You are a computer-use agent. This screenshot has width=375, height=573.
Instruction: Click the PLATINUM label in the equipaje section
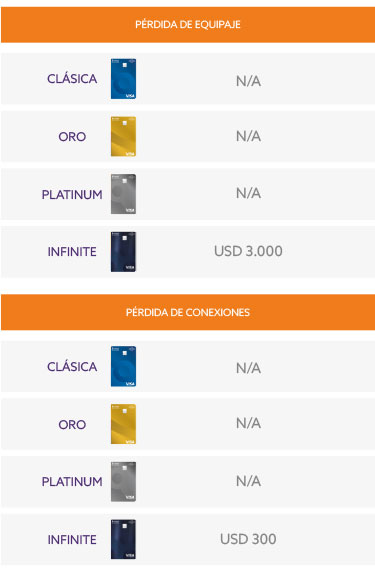coord(72,194)
